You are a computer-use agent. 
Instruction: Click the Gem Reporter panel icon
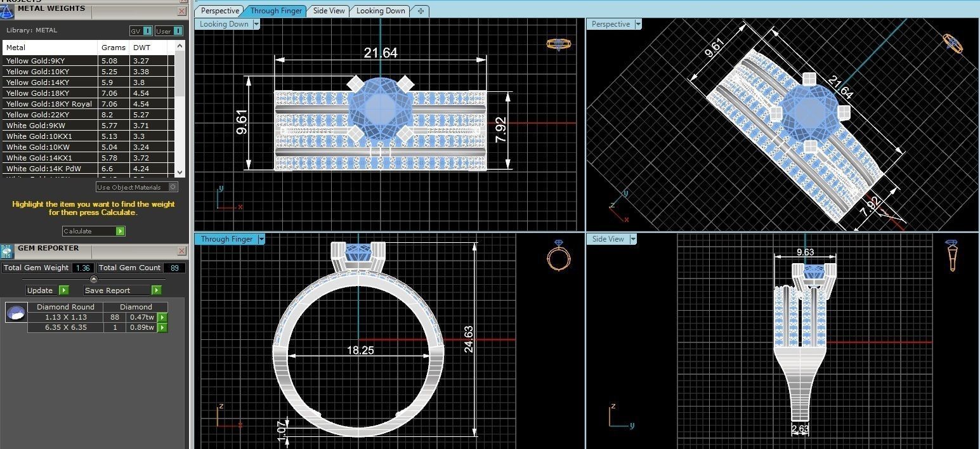pos(7,251)
